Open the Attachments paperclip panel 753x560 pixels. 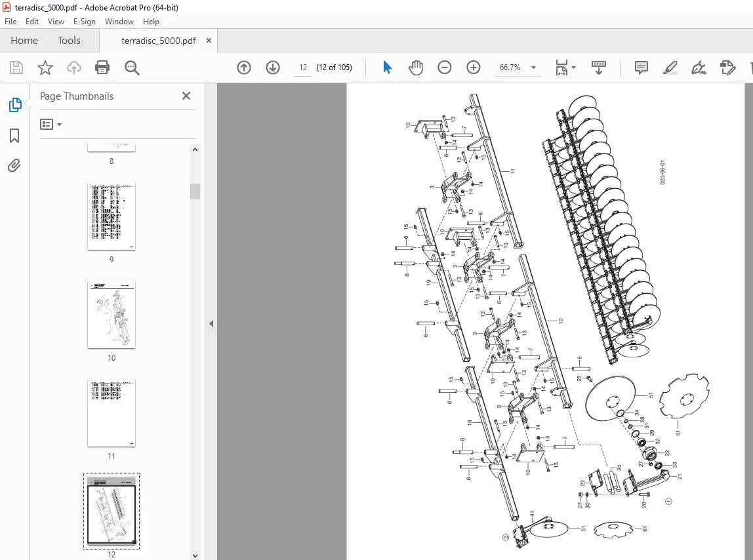[x=14, y=166]
